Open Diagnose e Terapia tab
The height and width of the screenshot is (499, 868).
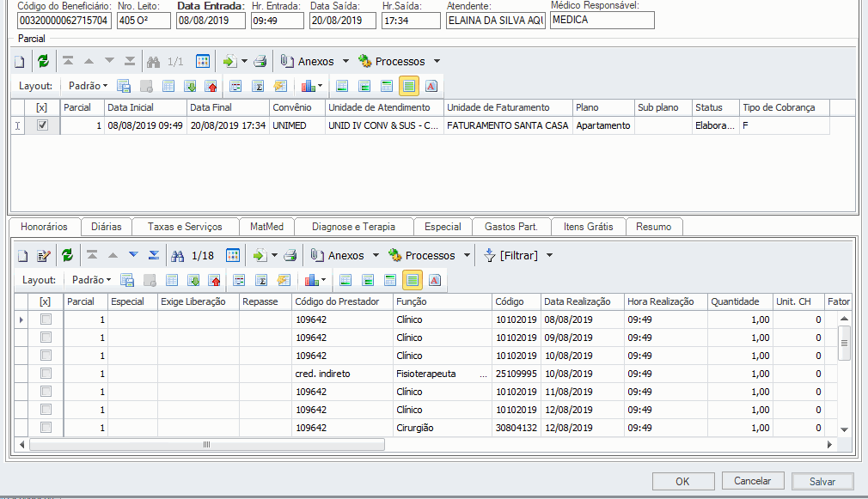[354, 227]
